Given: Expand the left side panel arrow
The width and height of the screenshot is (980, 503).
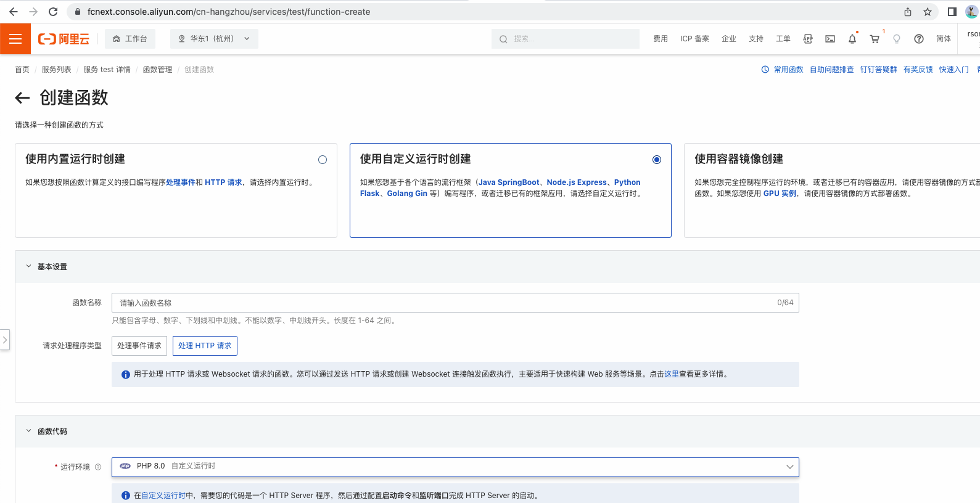Looking at the screenshot, I should 4,340.
